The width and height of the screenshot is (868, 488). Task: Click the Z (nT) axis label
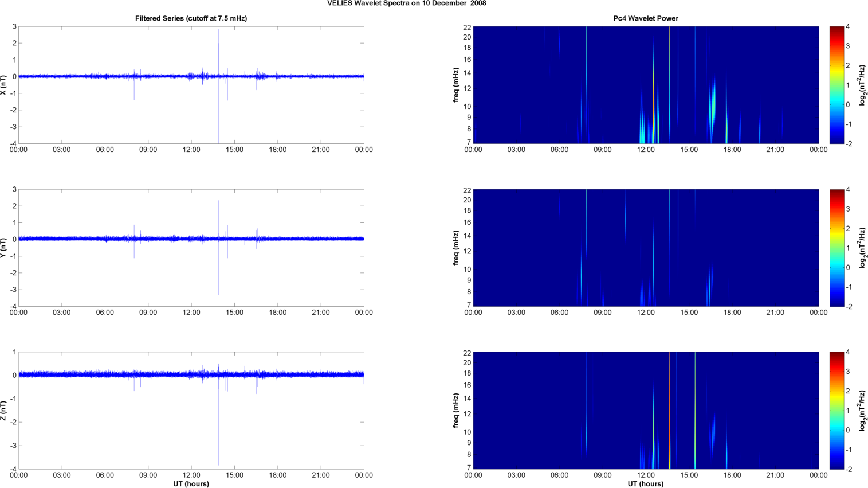(x=3, y=411)
